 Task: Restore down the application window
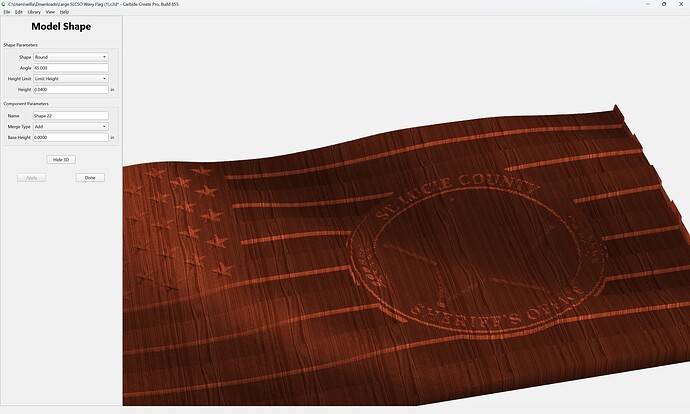tap(664, 4)
